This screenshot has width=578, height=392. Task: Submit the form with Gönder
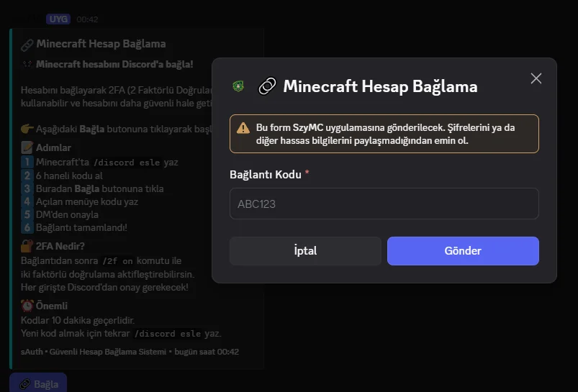click(x=463, y=251)
